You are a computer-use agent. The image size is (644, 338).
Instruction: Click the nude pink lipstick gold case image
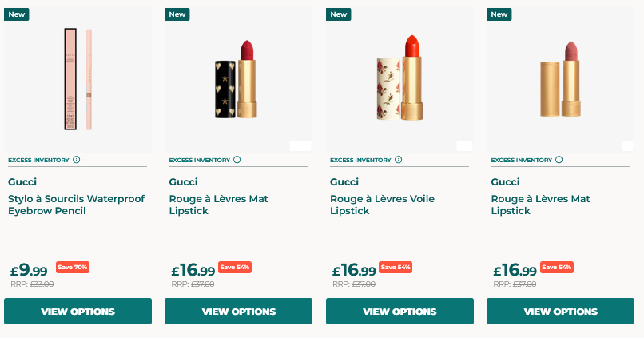coord(560,80)
